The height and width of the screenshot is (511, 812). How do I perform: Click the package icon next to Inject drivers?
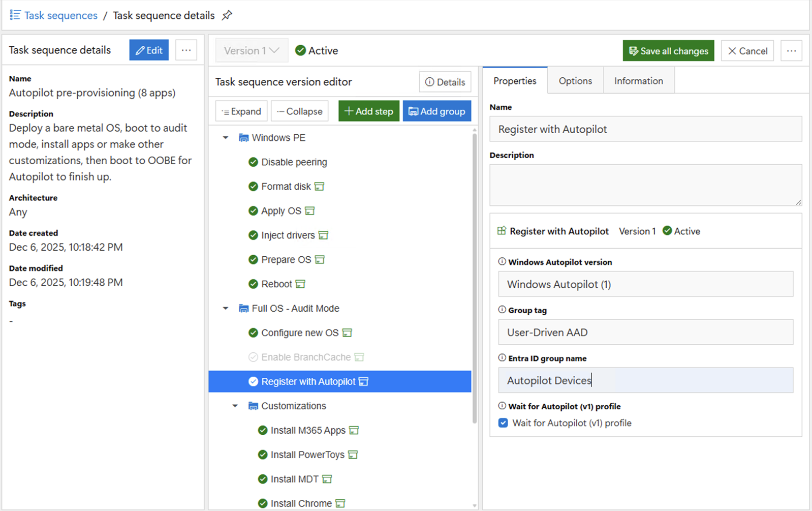point(323,235)
